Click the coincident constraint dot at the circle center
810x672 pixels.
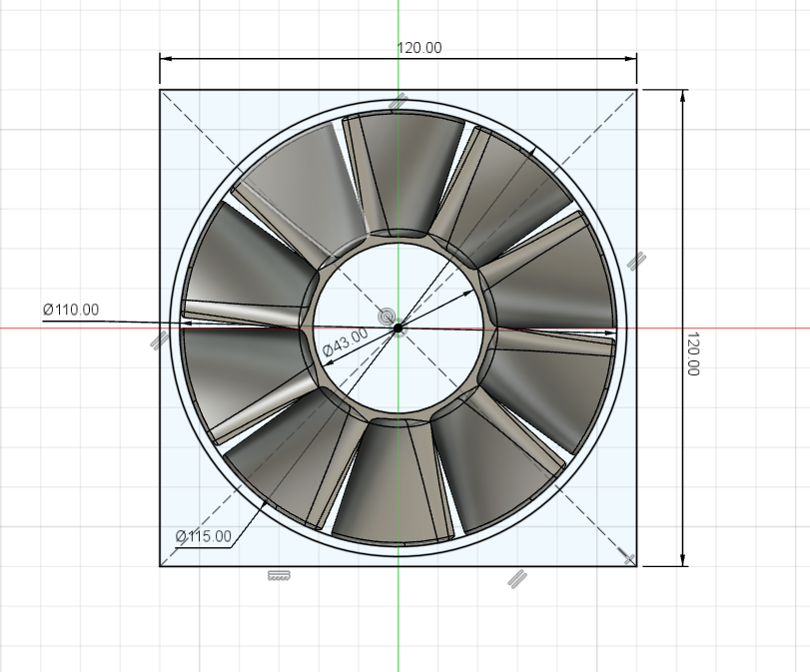(400, 329)
